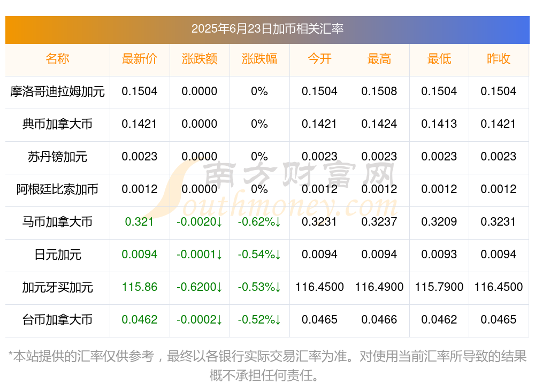The width and height of the screenshot is (535, 392).
Task: Click the green 0.0462 latest price
Action: point(139,319)
